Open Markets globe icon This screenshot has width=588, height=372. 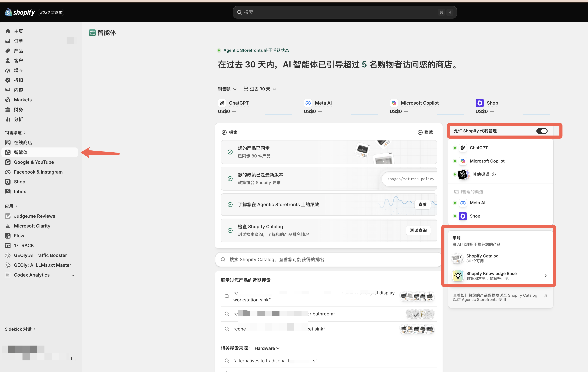click(x=8, y=100)
